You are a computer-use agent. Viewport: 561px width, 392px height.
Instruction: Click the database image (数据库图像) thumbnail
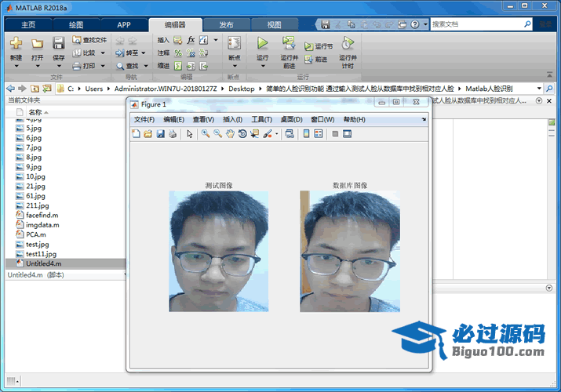coord(350,251)
